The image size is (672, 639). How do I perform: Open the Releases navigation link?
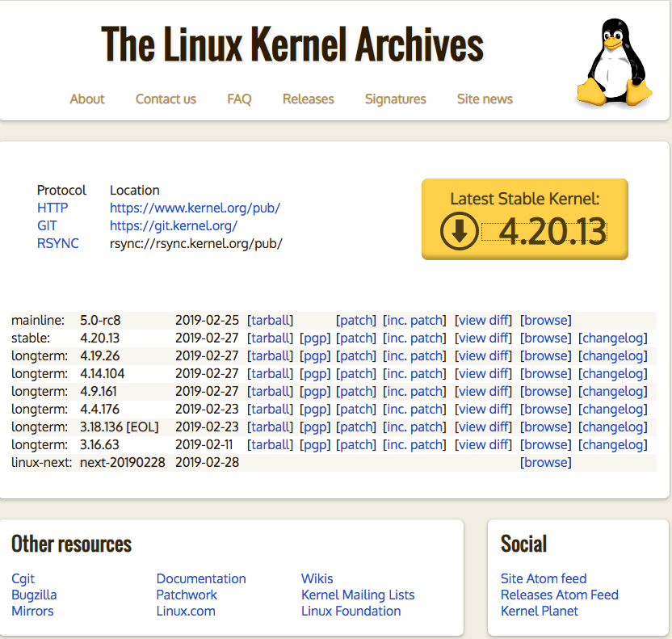coord(309,99)
